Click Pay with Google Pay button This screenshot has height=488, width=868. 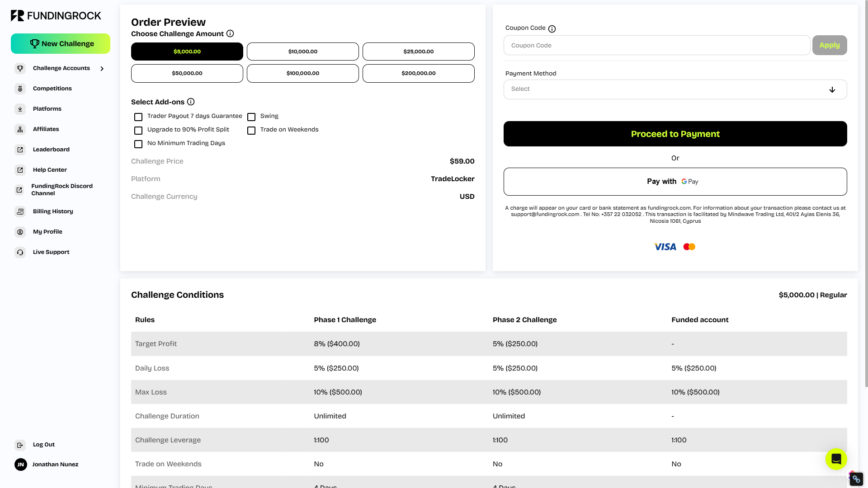tap(675, 182)
